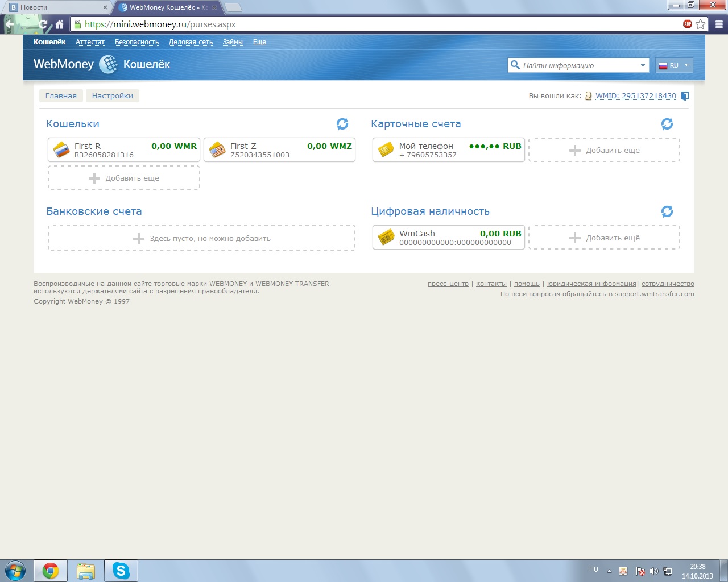Click the Copyright WebMoney © 1997 text
This screenshot has width=728, height=582.
81,301
